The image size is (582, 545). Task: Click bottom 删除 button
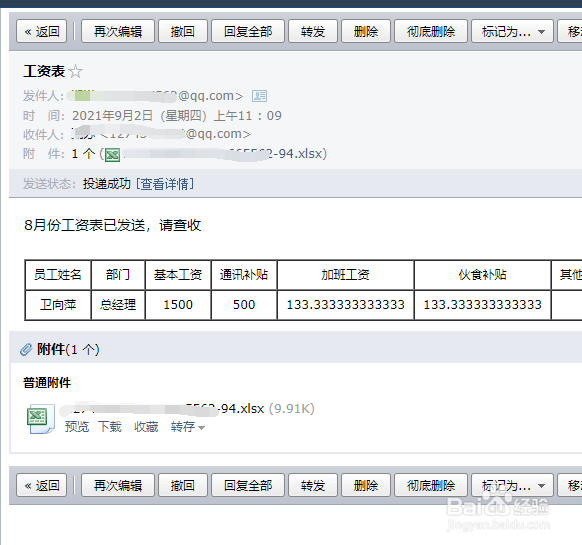pyautogui.click(x=366, y=485)
